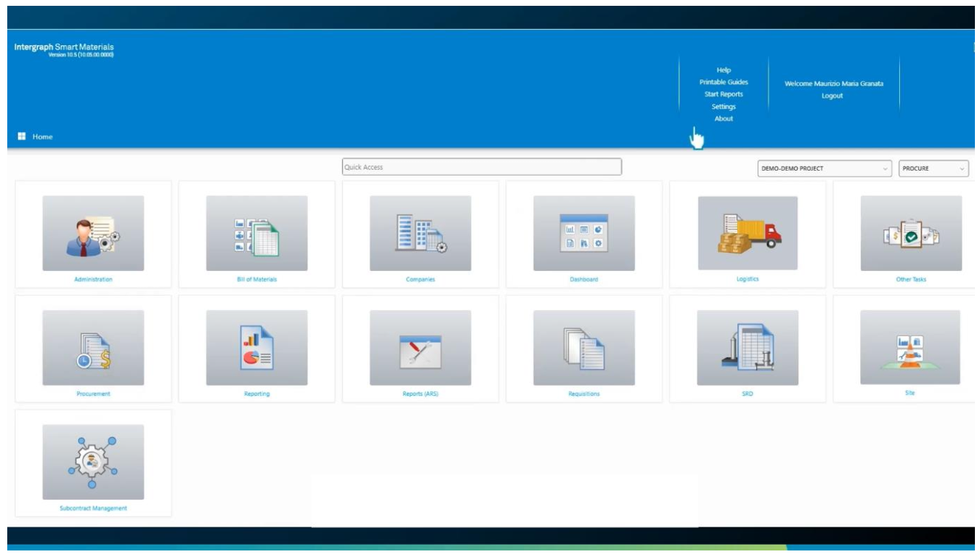Open the Reports (ARS) icon
This screenshot has height=557, width=980.
click(420, 348)
